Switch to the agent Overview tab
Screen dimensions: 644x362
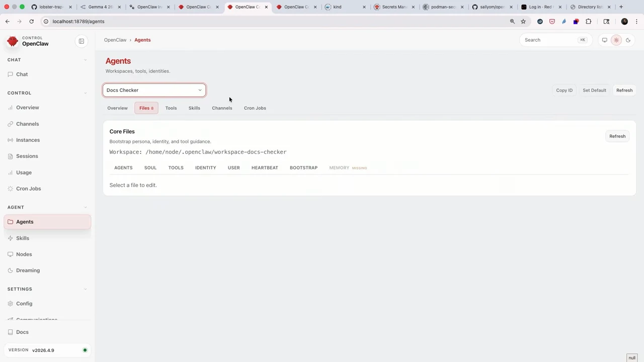pos(117,108)
